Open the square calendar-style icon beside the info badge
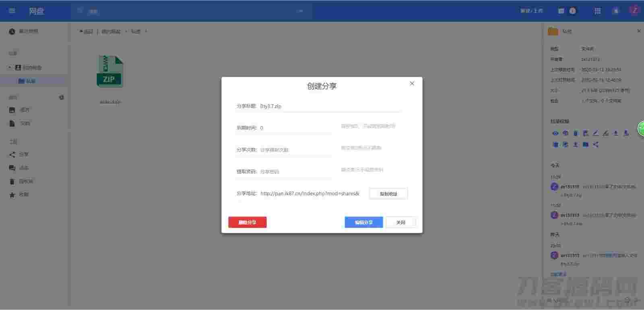The width and height of the screenshot is (644, 310). (561, 11)
